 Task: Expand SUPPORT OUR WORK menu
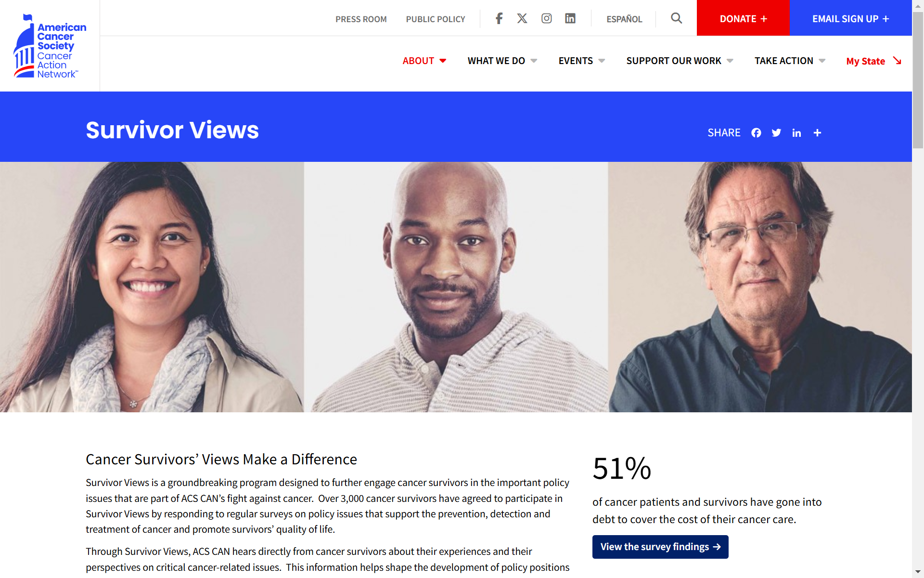click(680, 61)
